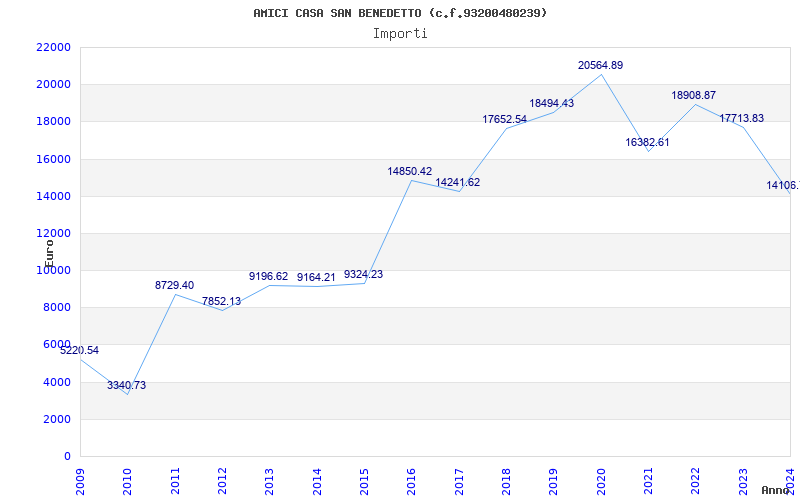The image size is (800, 500).
Task: Click the y-axis tick 14000
Action: [x=54, y=196]
